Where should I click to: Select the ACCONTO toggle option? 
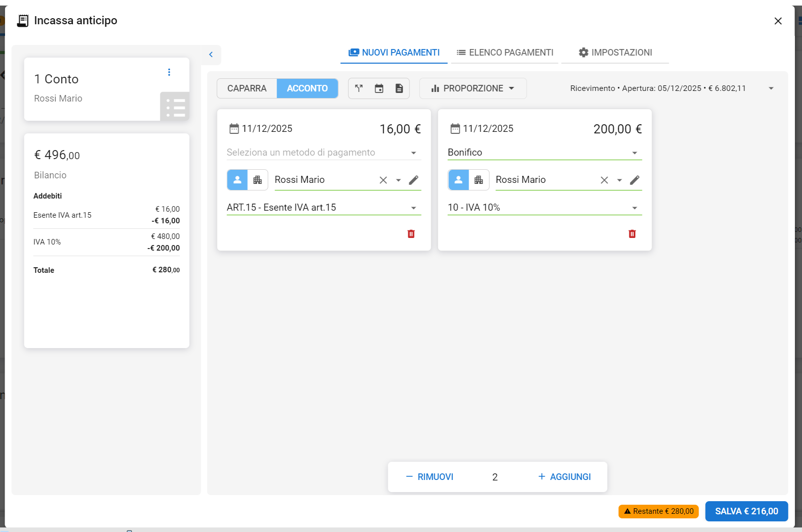[307, 88]
